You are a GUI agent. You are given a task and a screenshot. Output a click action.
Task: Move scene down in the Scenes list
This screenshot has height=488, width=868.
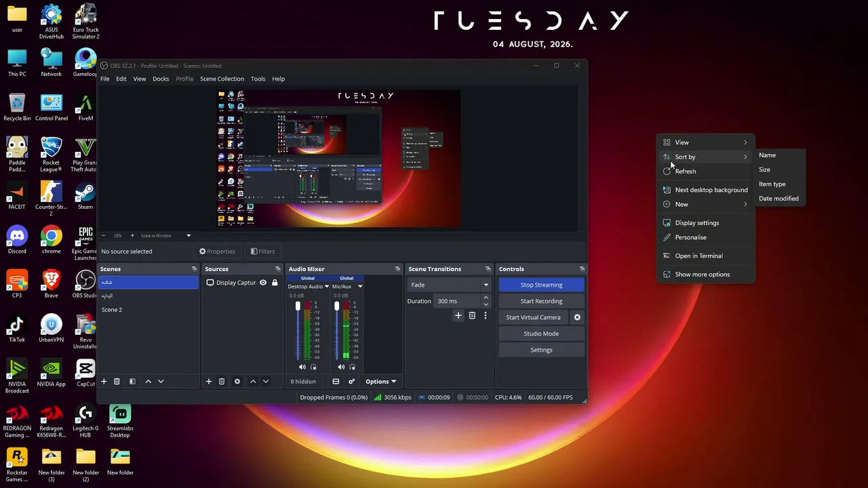pos(161,382)
